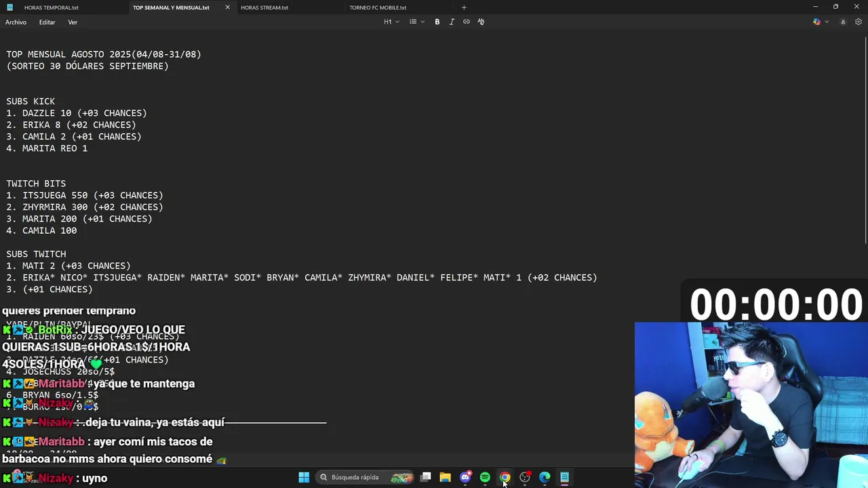Switch to HORAS TEMPORAL.txt tab
The width and height of the screenshot is (868, 488).
(52, 7)
